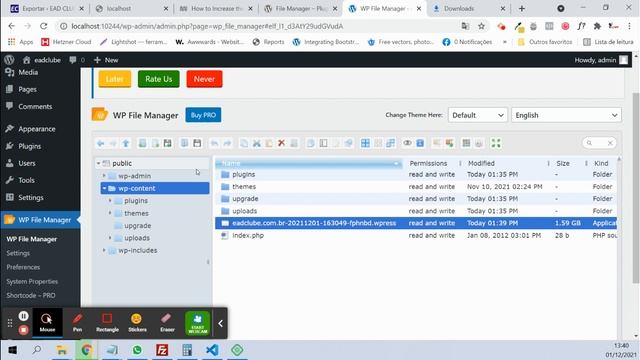Collapse the public root folder arrow
Viewport: 640px width, 360px height.
pyautogui.click(x=98, y=163)
